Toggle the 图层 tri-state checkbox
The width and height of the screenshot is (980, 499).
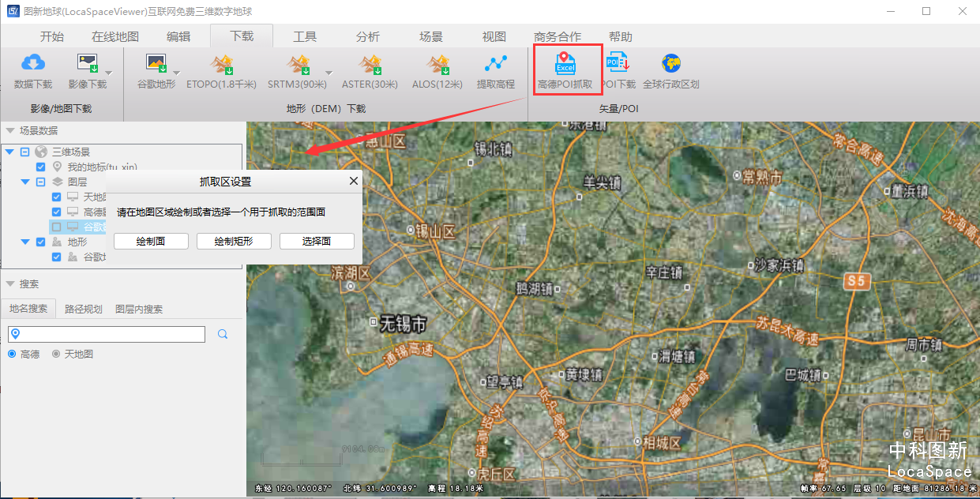(41, 182)
